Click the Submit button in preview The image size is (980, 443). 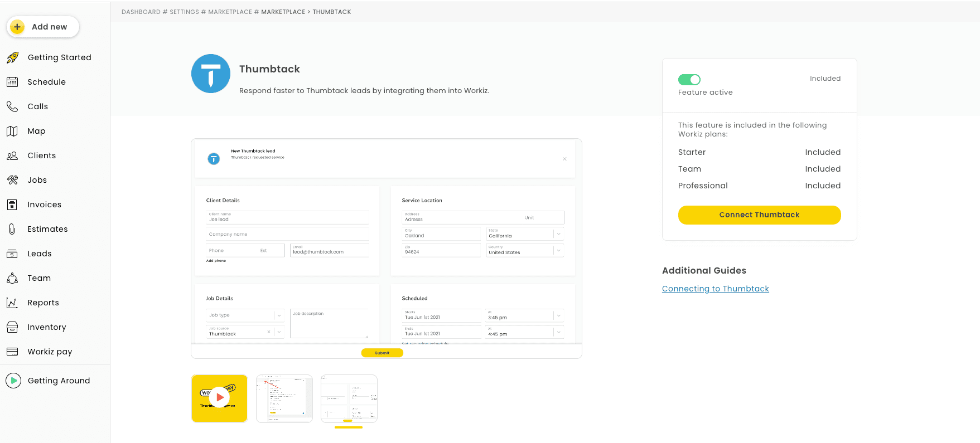click(x=382, y=353)
